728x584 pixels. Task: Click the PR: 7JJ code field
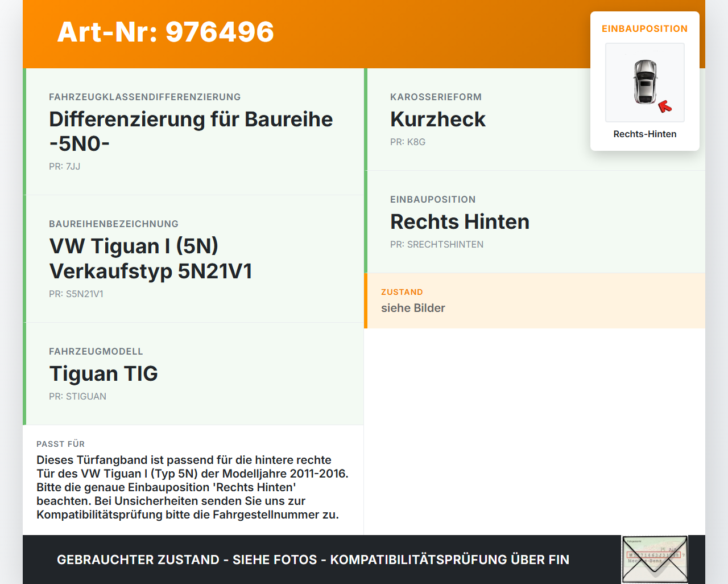(65, 167)
